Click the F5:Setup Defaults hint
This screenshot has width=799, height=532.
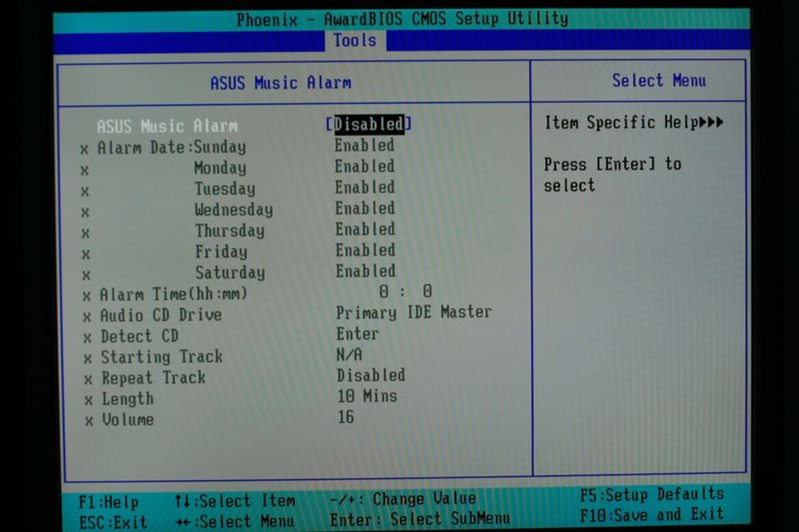652,495
